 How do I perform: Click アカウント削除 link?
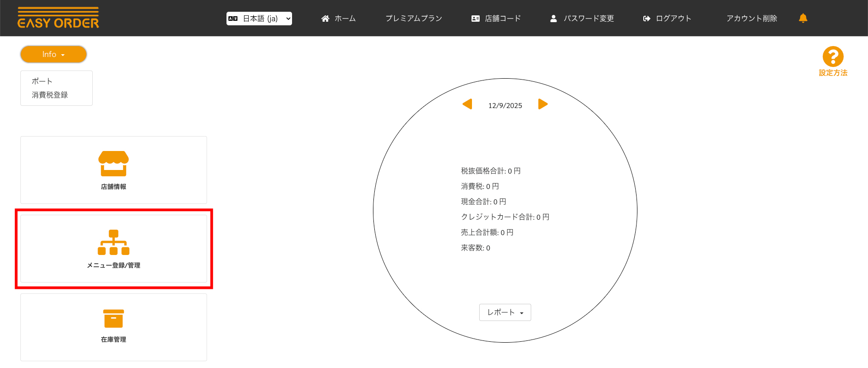[751, 19]
